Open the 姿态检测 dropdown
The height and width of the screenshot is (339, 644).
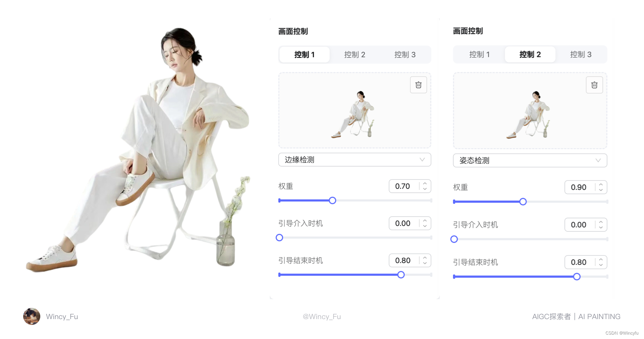point(530,160)
